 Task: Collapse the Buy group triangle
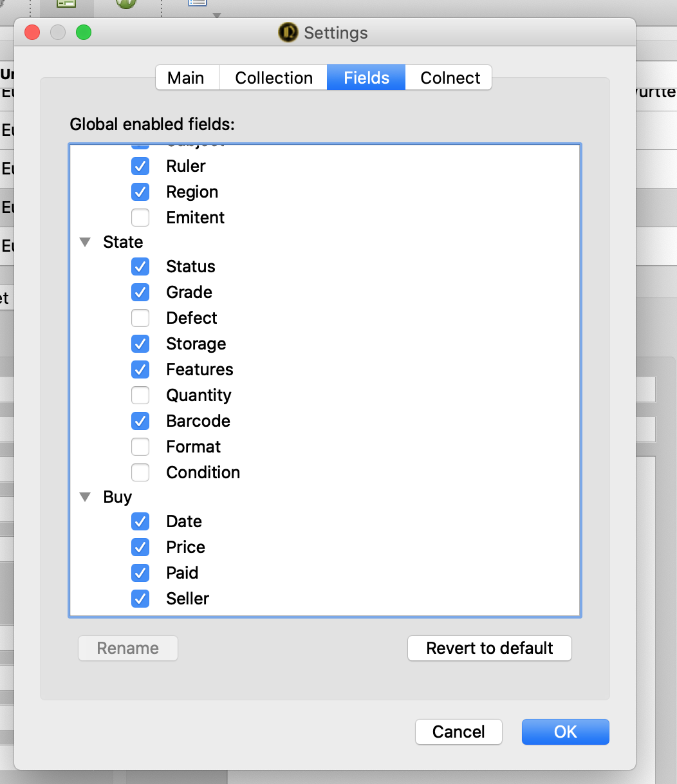[85, 498]
